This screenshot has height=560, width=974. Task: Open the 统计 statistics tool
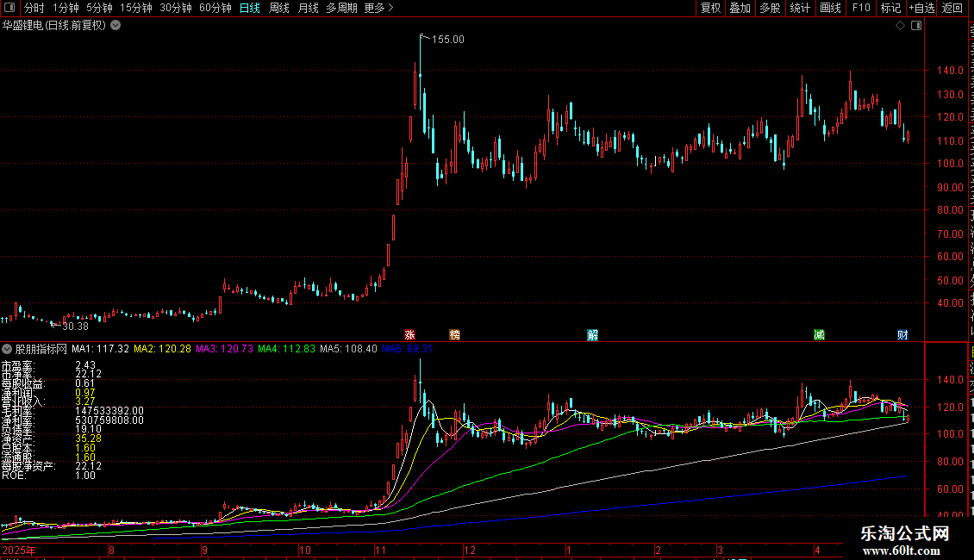799,8
